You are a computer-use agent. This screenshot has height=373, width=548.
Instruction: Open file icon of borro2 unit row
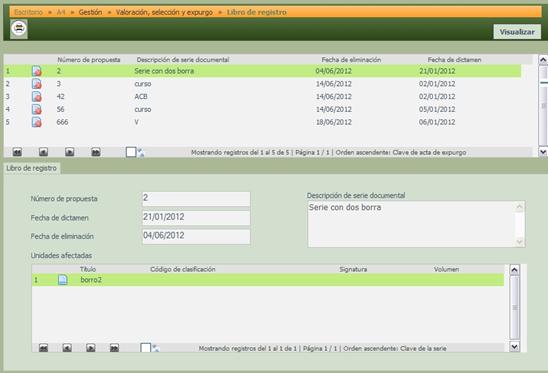click(63, 280)
